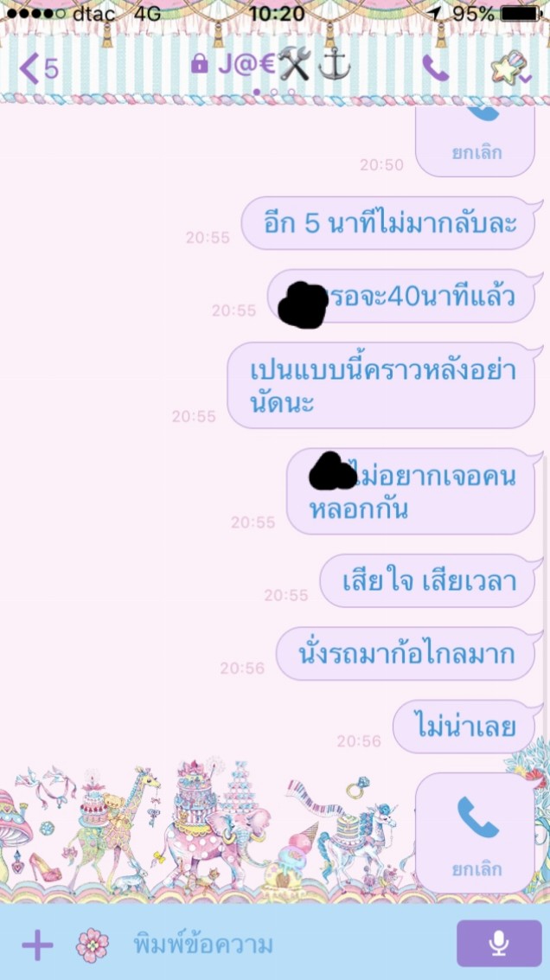Tap the status bar clock 10:20
550x980 pixels.
[x=276, y=12]
